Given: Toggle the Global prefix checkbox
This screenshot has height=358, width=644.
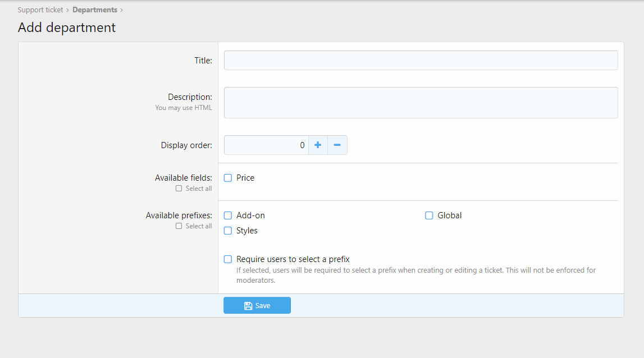Looking at the screenshot, I should click(x=429, y=215).
